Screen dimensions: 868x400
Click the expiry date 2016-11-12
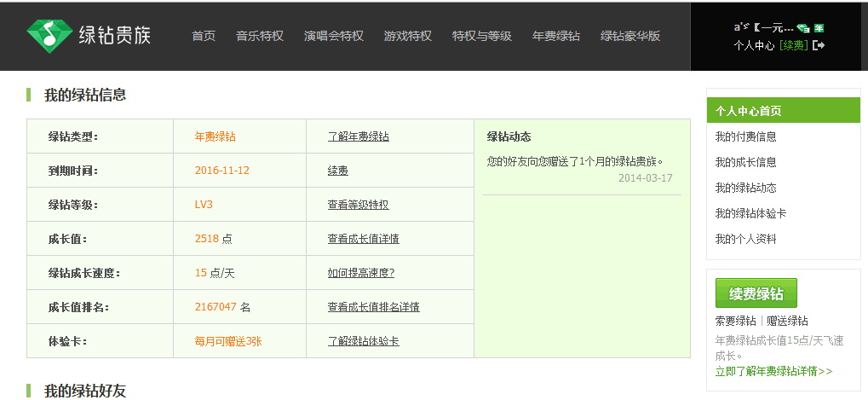(222, 171)
